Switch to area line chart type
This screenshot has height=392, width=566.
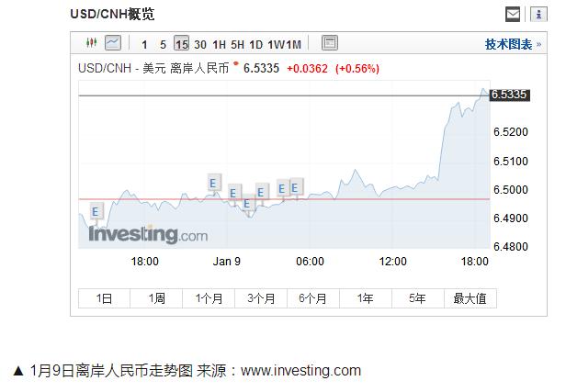pos(113,43)
